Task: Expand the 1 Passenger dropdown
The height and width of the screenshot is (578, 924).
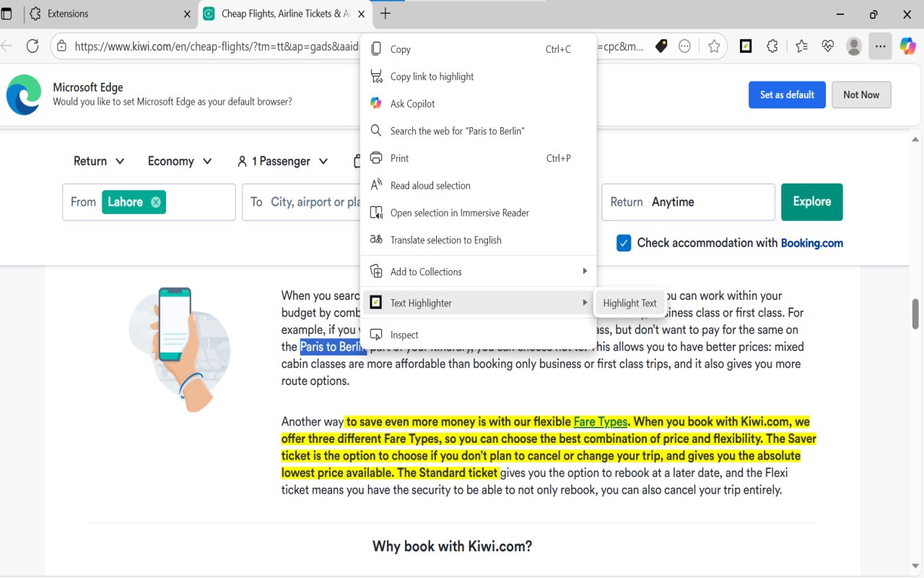Action: point(282,161)
